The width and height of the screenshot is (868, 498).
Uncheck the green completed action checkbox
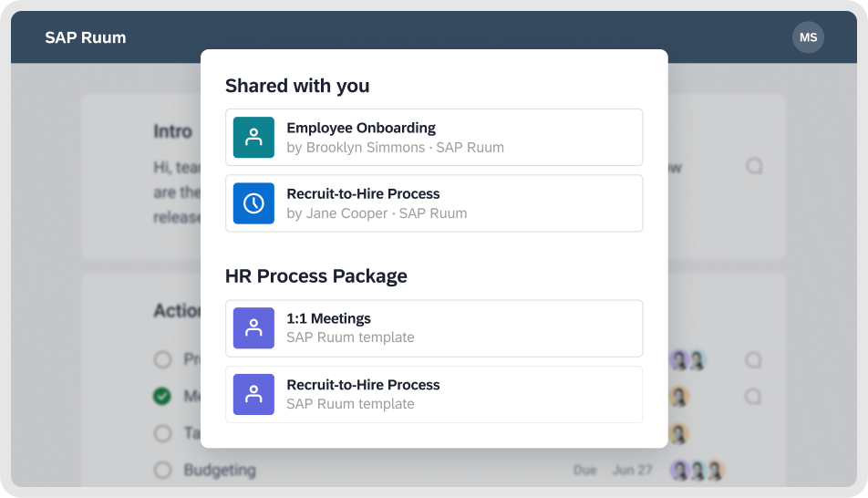(162, 397)
